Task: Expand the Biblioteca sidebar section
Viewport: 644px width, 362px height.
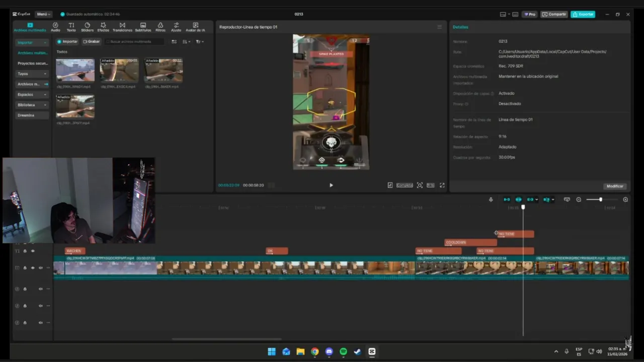Action: coord(32,105)
